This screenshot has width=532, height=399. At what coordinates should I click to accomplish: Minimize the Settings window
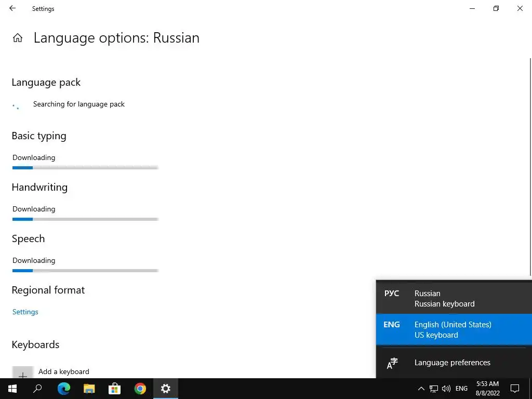pyautogui.click(x=472, y=8)
